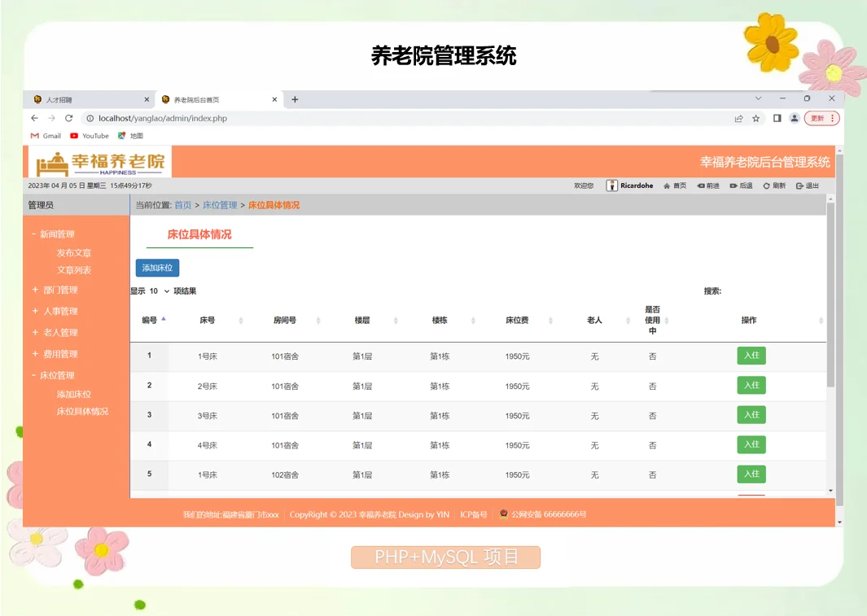This screenshot has width=867, height=616.
Task: Click the 入住 button for bed 1号床
Action: tap(751, 356)
